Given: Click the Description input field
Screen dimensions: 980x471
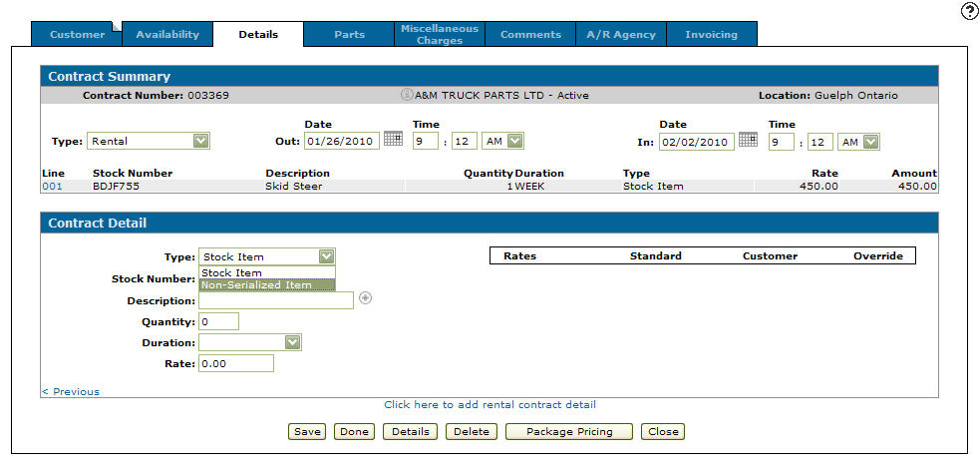Looking at the screenshot, I should tap(276, 301).
